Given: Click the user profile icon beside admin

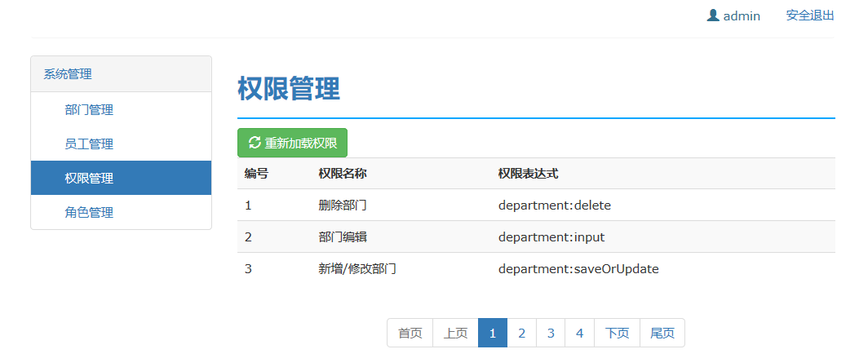Looking at the screenshot, I should click(713, 15).
